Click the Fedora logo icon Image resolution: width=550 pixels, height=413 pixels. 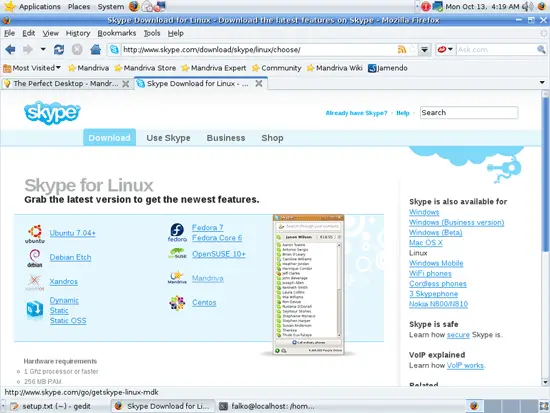[x=177, y=232]
